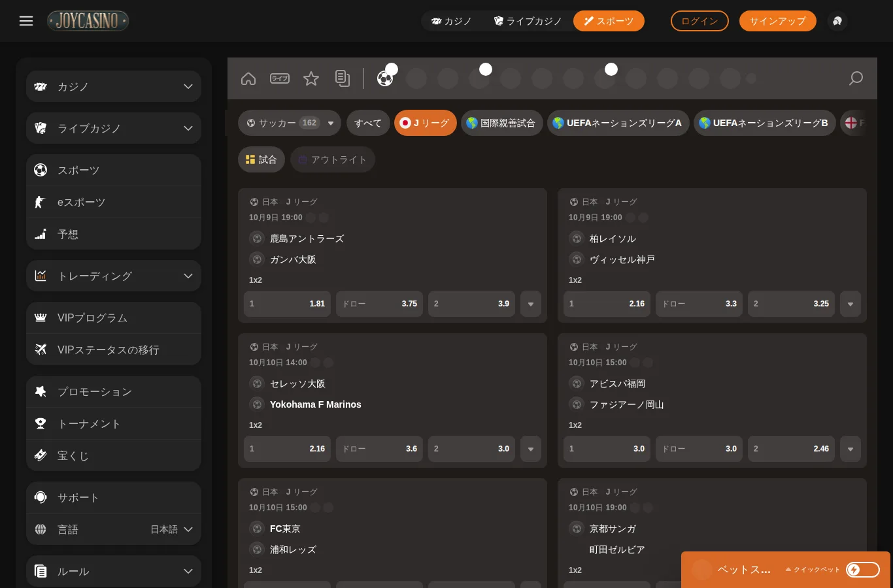This screenshot has width=893, height=588.
Task: Open the sports search magnifier
Action: tap(856, 78)
